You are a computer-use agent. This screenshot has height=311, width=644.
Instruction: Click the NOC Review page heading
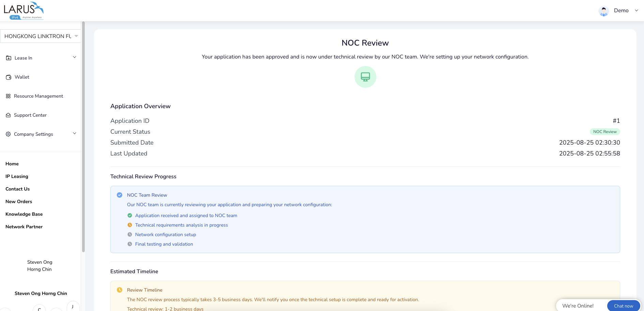365,43
